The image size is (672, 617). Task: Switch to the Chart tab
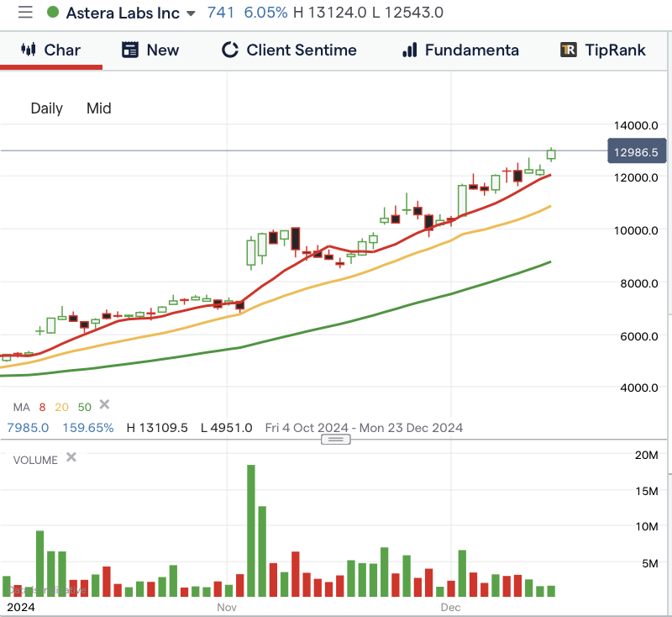pyautogui.click(x=51, y=50)
